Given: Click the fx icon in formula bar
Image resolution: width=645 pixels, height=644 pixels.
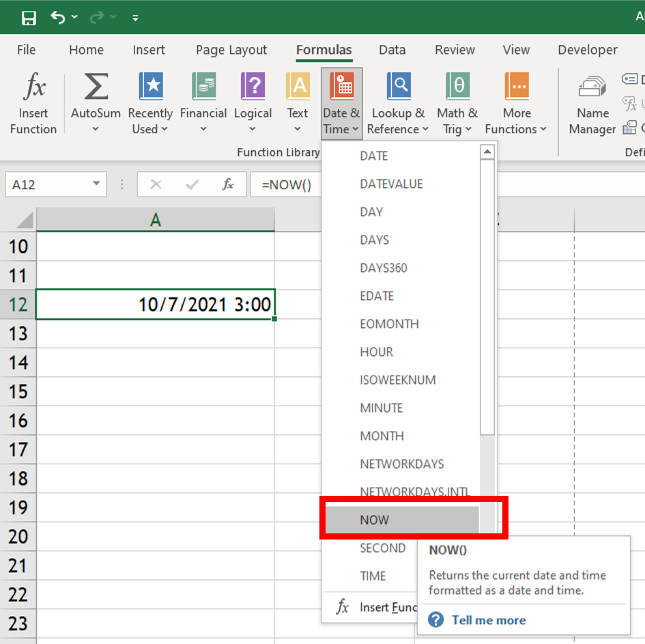Looking at the screenshot, I should click(228, 184).
